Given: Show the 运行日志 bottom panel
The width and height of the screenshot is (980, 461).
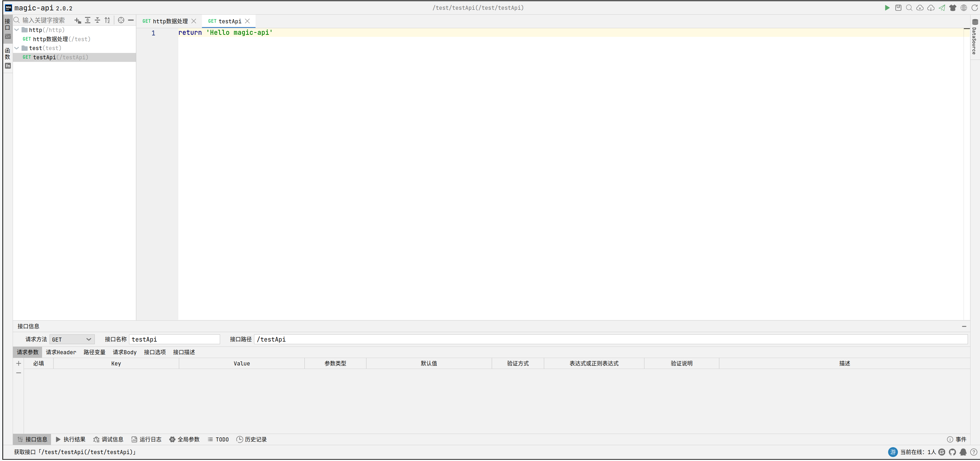Looking at the screenshot, I should (146, 439).
